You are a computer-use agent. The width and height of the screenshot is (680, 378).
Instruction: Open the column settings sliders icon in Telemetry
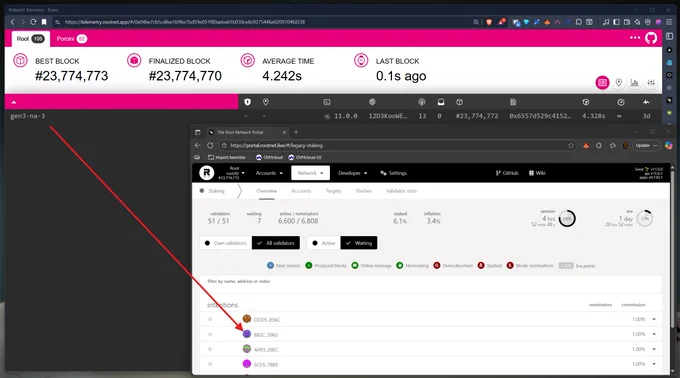click(x=651, y=82)
